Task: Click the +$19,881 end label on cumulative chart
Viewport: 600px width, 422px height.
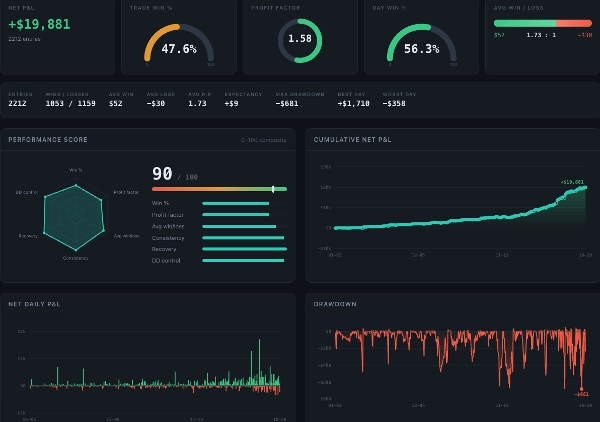Action: [572, 182]
